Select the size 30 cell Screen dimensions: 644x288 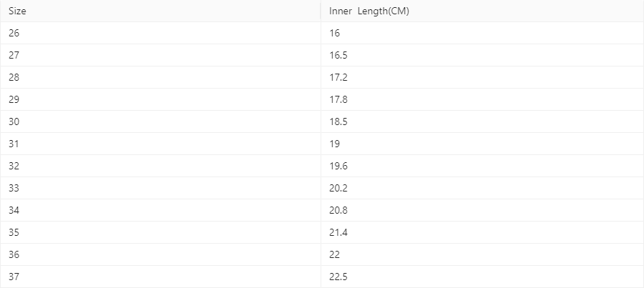point(14,122)
